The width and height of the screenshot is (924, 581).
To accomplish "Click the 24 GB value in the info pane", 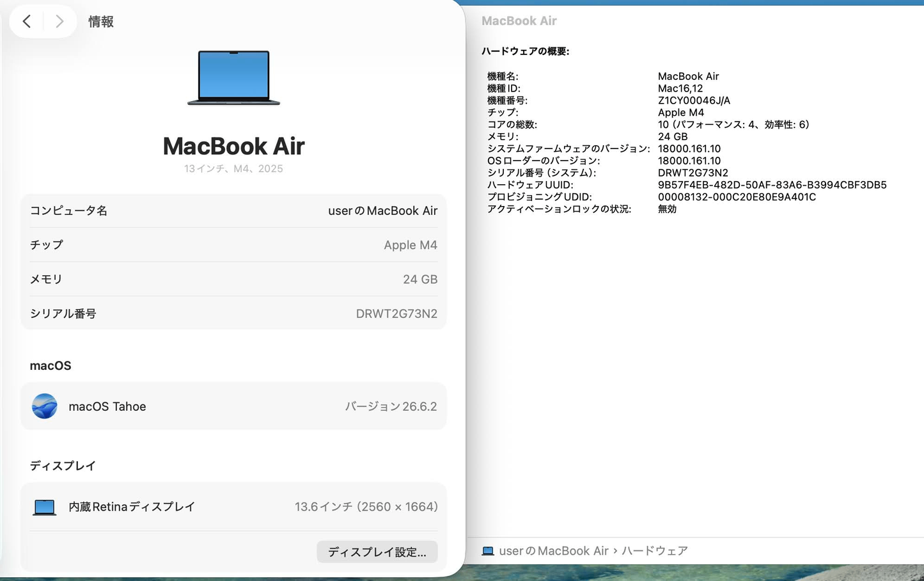I will (x=420, y=280).
